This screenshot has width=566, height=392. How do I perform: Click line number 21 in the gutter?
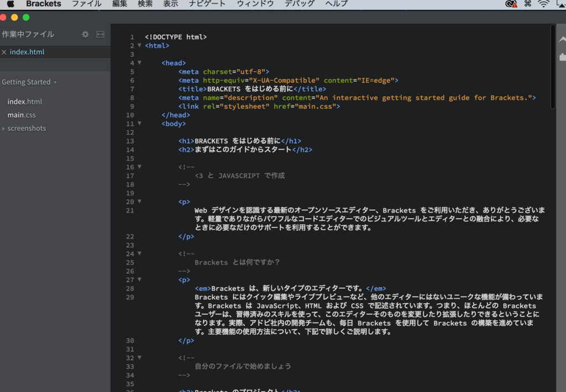point(130,210)
